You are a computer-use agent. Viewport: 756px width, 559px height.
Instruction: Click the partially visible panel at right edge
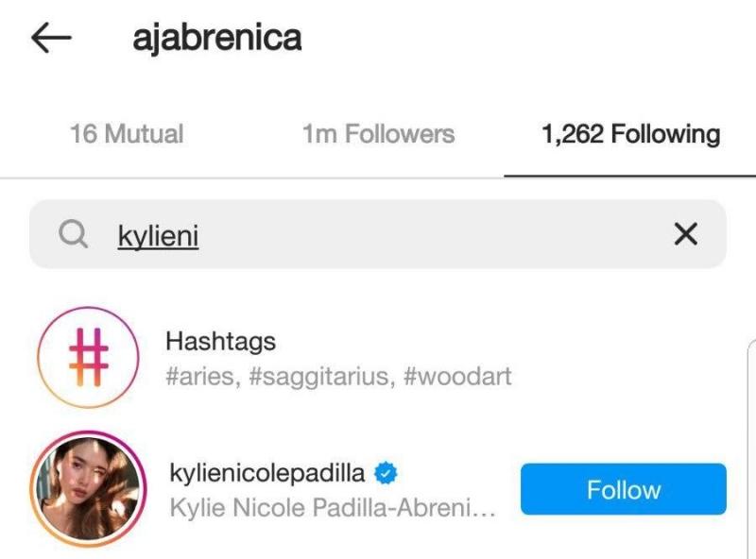pyautogui.click(x=751, y=449)
